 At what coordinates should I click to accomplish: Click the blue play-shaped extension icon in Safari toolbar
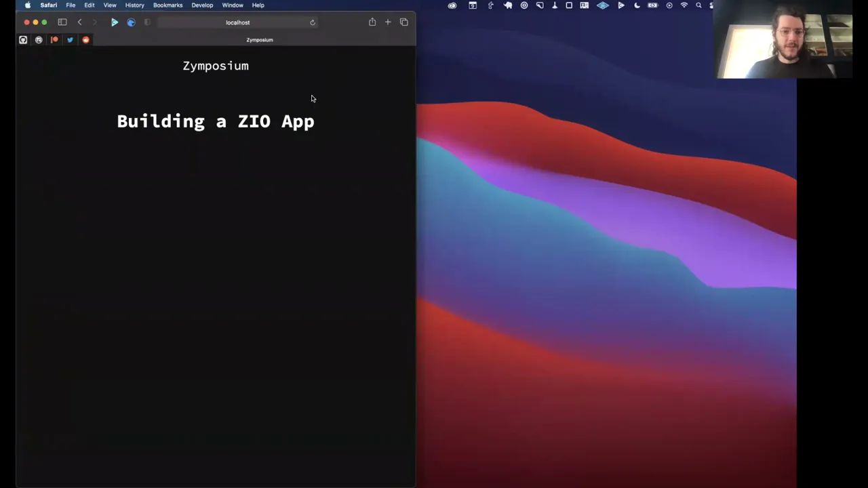(x=115, y=22)
